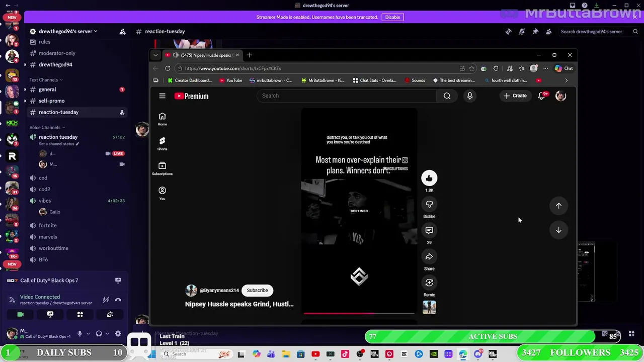Viewport: 644px width, 362px height.
Task: Open YouTube notifications bell
Action: [542, 96]
